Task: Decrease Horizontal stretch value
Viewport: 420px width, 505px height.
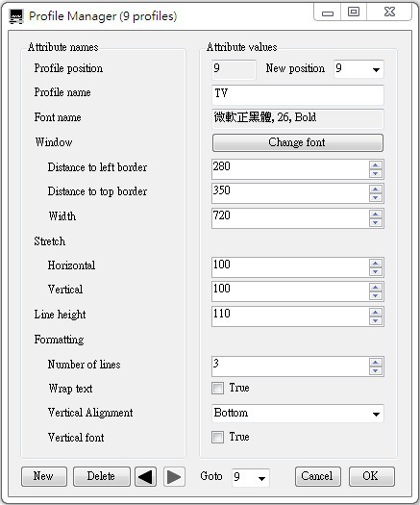Action: [x=376, y=271]
